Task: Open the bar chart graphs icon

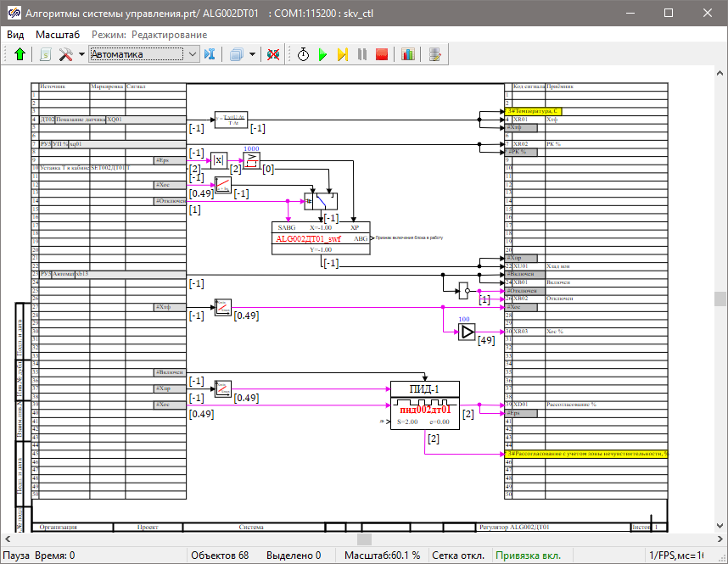Action: point(408,54)
